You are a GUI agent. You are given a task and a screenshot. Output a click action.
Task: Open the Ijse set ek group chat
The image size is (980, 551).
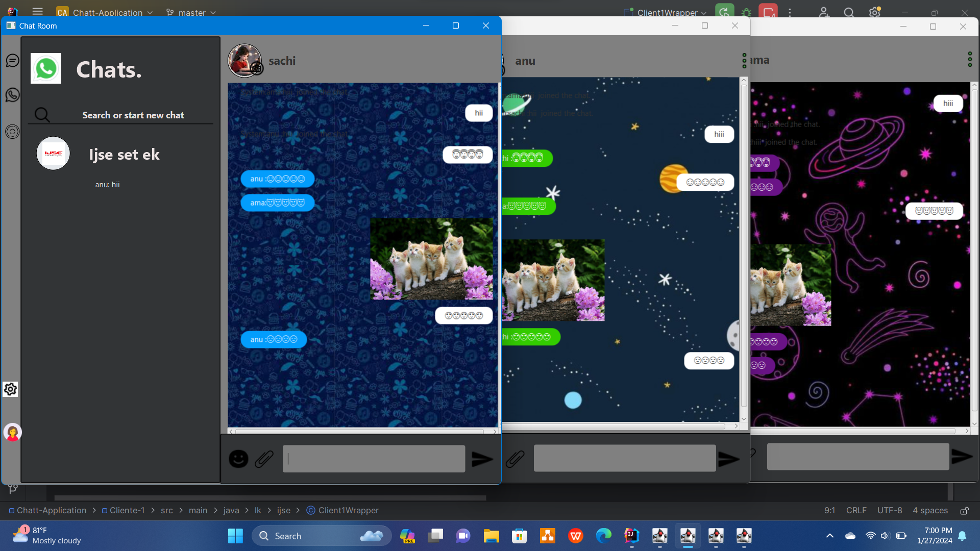click(x=124, y=155)
